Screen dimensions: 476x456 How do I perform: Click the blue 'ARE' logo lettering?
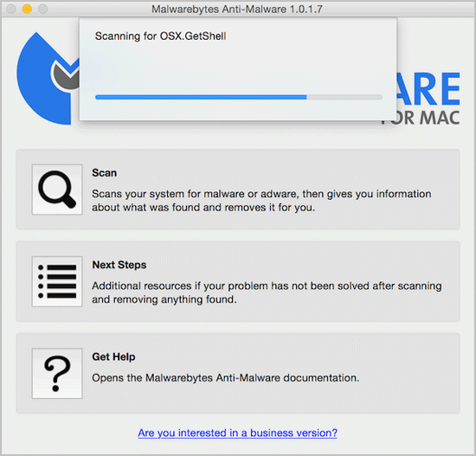(x=428, y=89)
